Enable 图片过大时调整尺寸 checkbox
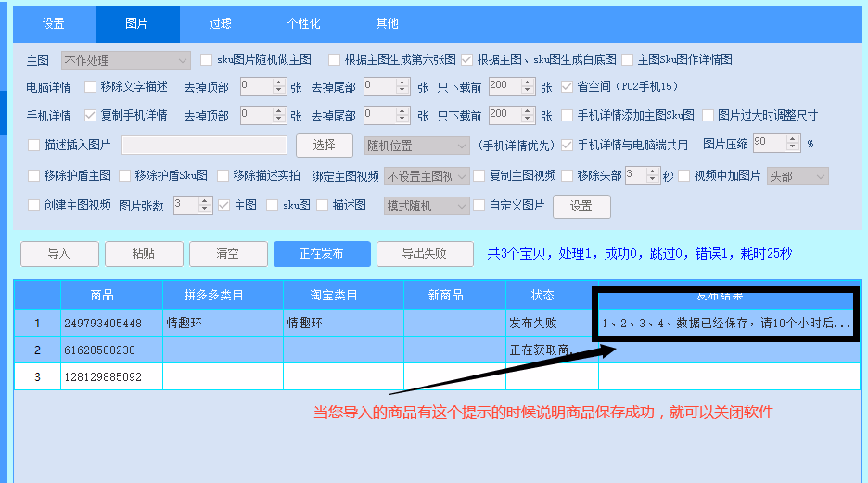The width and height of the screenshot is (868, 483). (x=708, y=115)
